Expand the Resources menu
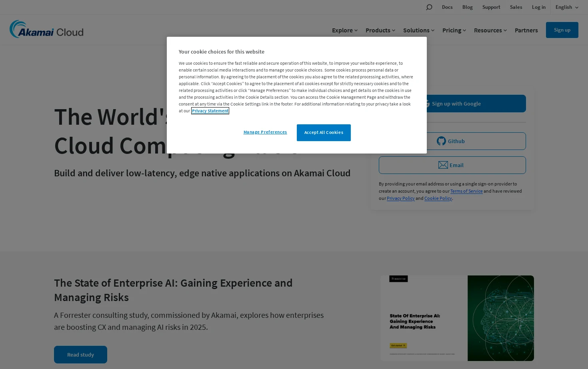The height and width of the screenshot is (369, 588). 490,30
